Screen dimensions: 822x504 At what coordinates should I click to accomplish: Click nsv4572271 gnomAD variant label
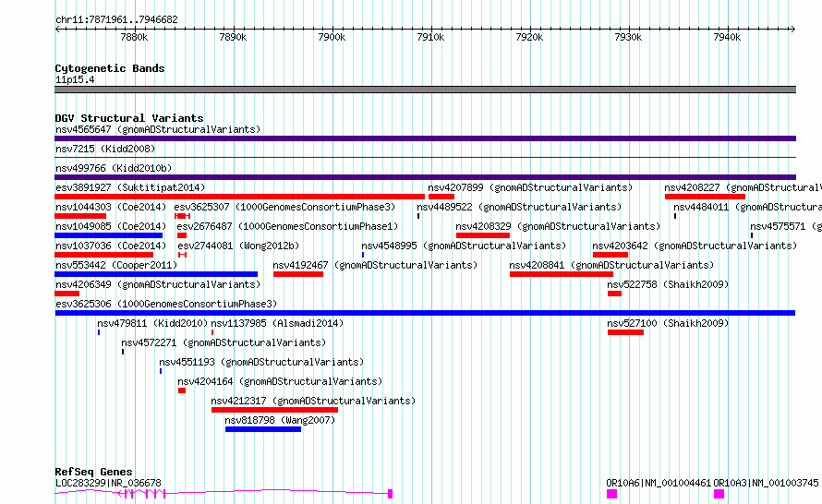point(224,342)
